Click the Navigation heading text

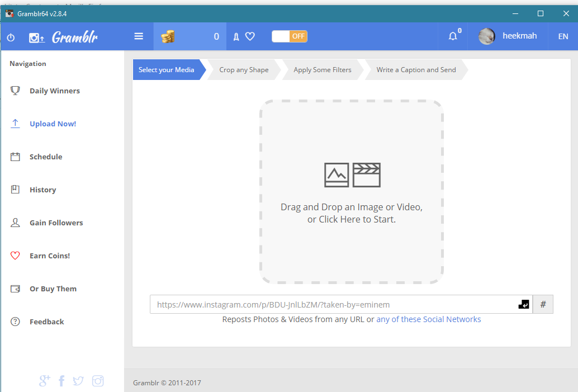[x=27, y=63]
